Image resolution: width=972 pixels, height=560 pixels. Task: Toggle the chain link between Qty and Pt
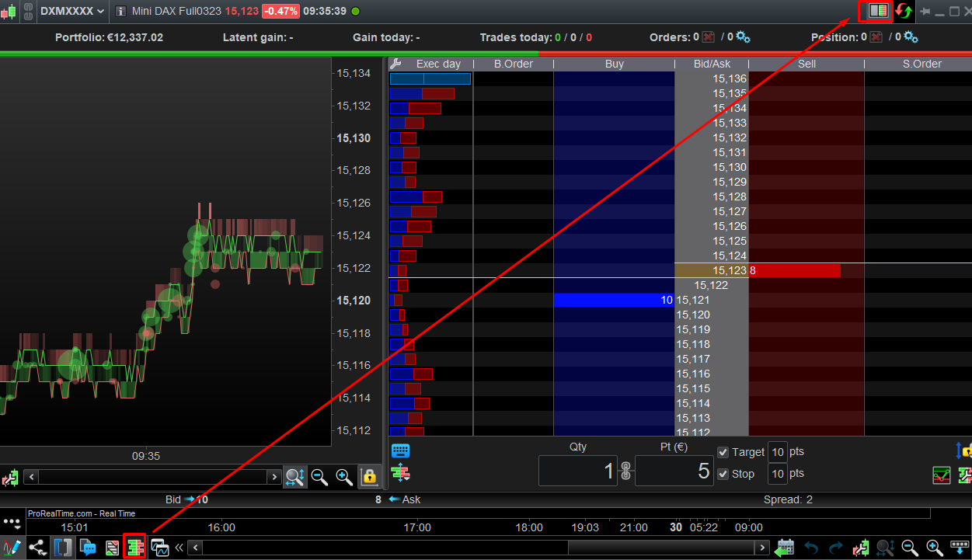click(x=626, y=471)
